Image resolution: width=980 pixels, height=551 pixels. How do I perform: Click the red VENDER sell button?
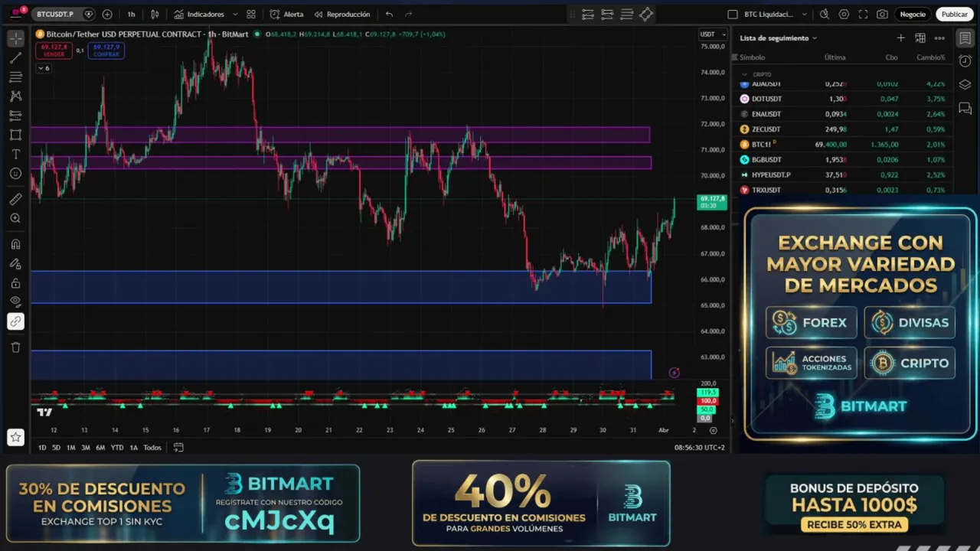pos(54,51)
